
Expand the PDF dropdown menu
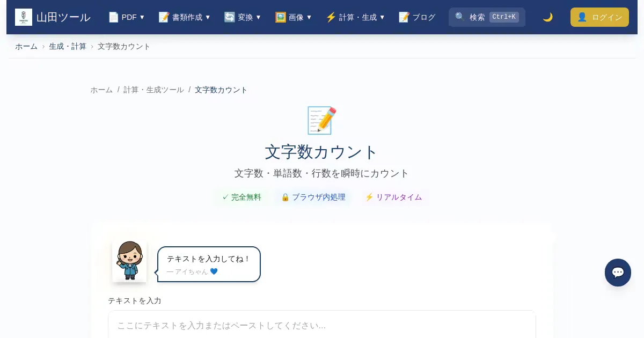click(x=127, y=17)
